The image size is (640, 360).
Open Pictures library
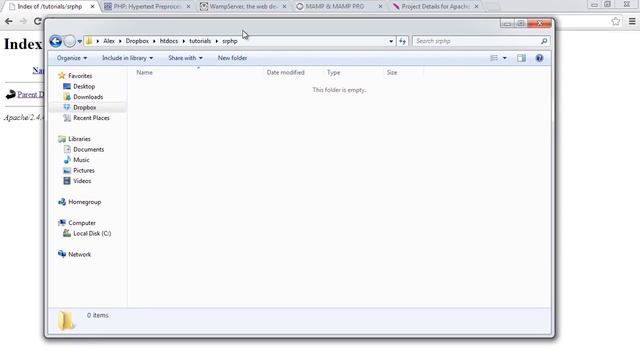(83, 171)
